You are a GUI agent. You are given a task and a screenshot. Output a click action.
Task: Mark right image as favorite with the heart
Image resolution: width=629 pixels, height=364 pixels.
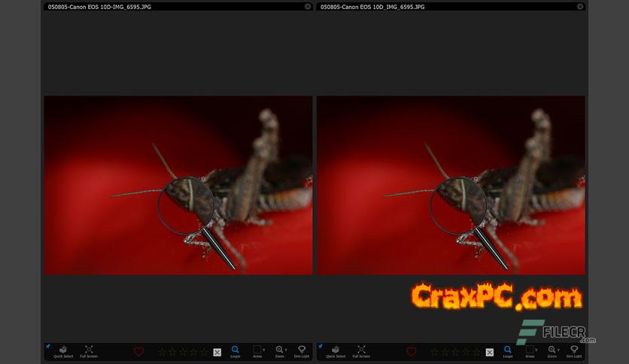point(411,352)
